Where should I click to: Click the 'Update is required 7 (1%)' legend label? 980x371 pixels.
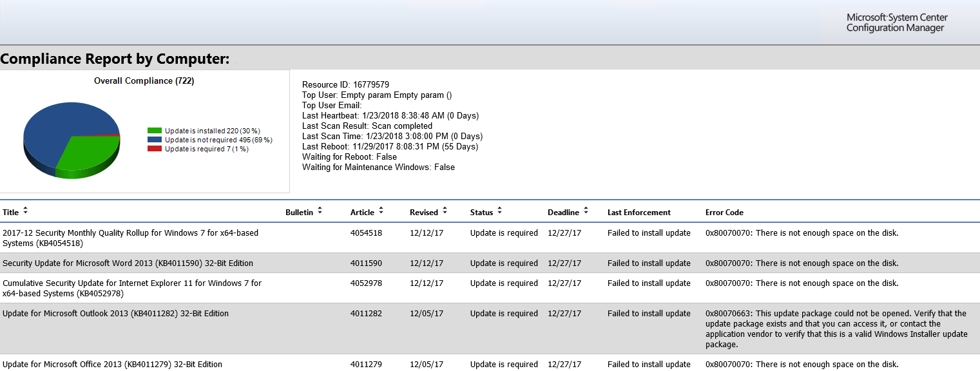pos(206,149)
